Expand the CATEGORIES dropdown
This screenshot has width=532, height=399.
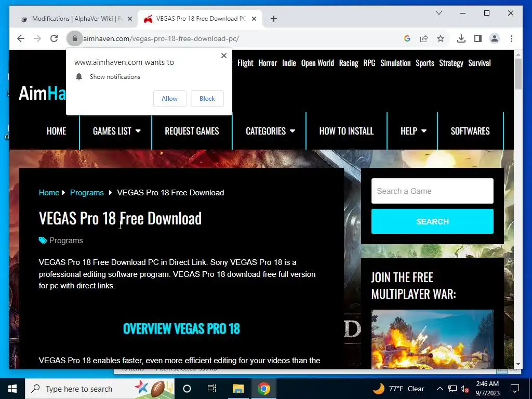[270, 131]
